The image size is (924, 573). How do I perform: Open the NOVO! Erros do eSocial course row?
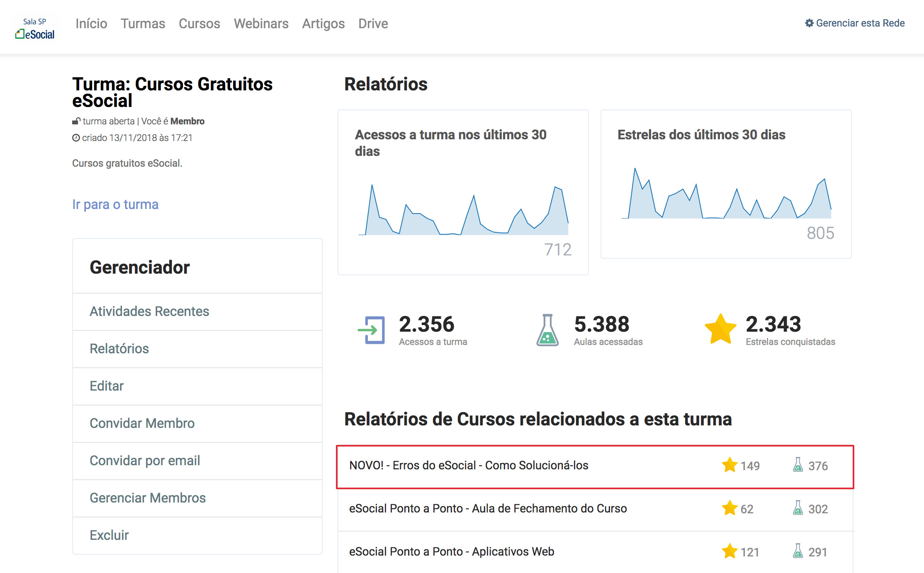pyautogui.click(x=469, y=466)
